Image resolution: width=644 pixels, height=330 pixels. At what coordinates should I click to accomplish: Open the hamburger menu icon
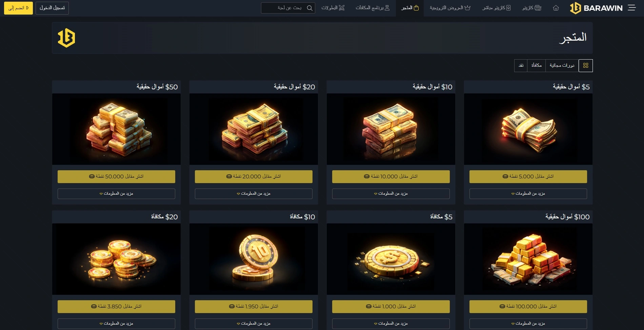631,8
